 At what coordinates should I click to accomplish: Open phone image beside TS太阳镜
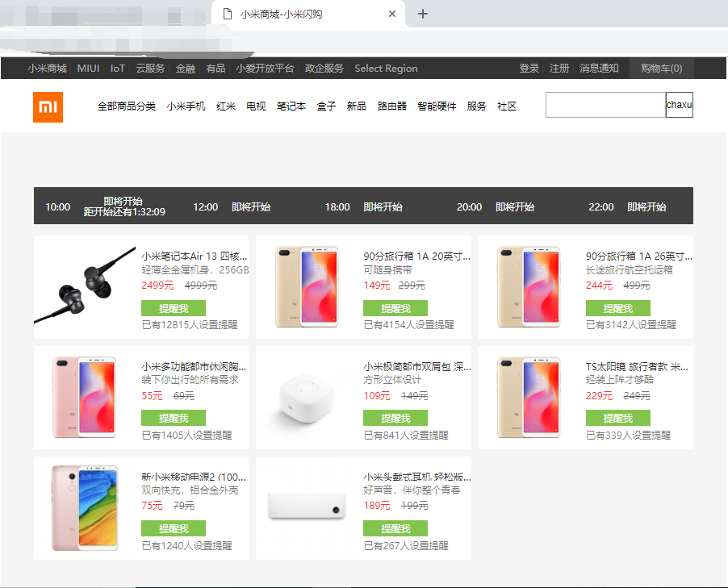(529, 398)
